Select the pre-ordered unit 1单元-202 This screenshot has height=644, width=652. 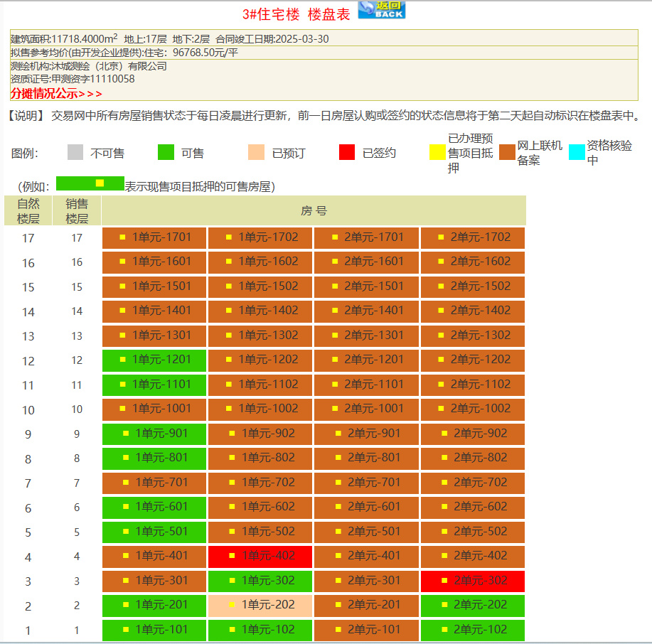[x=260, y=606]
